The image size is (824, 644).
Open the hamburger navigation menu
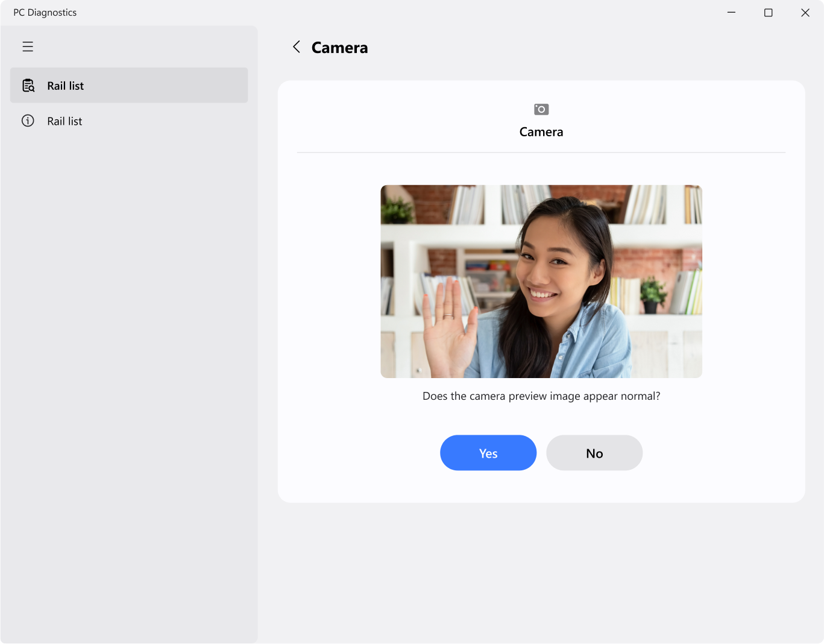point(28,46)
